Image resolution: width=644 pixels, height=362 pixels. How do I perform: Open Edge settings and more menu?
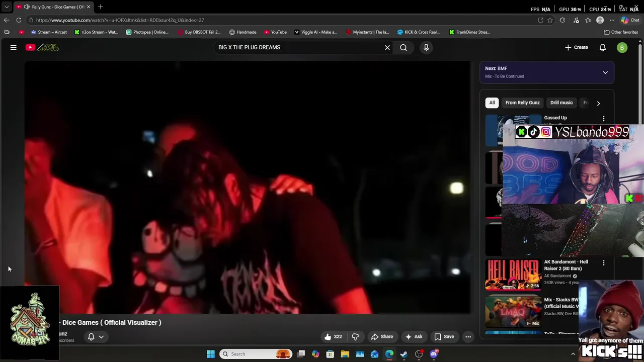612,20
